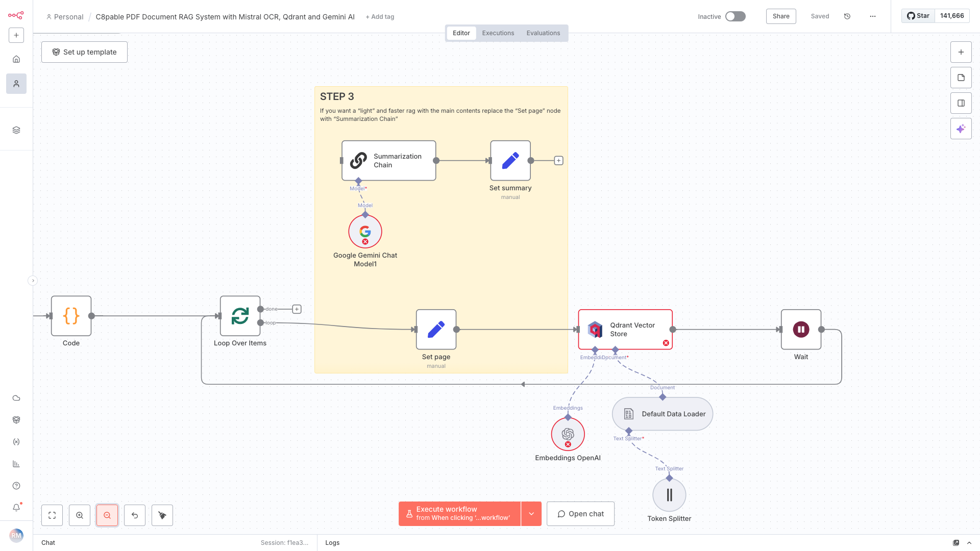The height and width of the screenshot is (551, 980).
Task: Open the RM user avatar
Action: (x=16, y=536)
